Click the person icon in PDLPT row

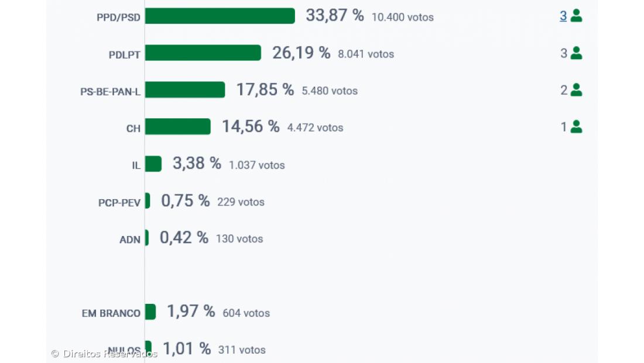[x=576, y=53]
